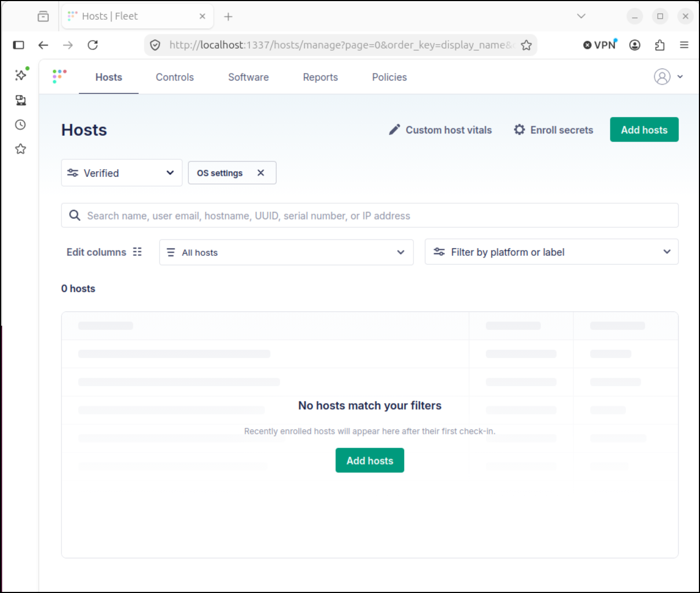Open the Policies tab
Screen dimensions: 700x593
tap(389, 77)
